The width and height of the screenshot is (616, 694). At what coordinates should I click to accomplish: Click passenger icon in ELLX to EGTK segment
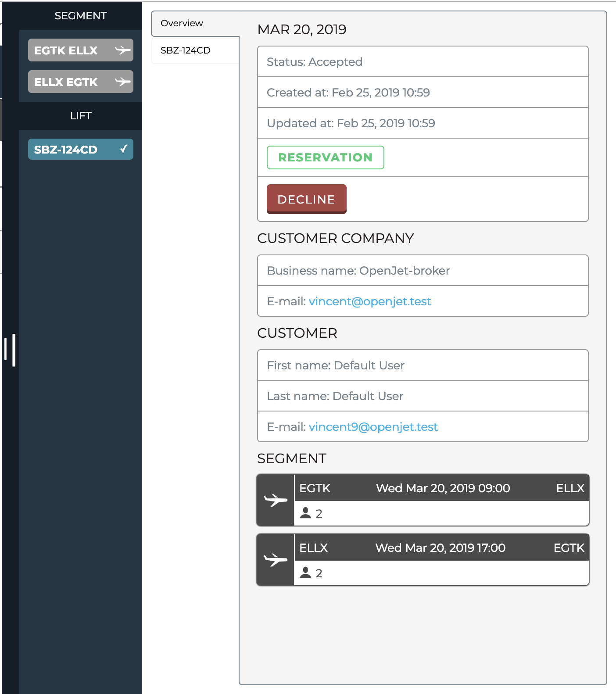click(305, 572)
